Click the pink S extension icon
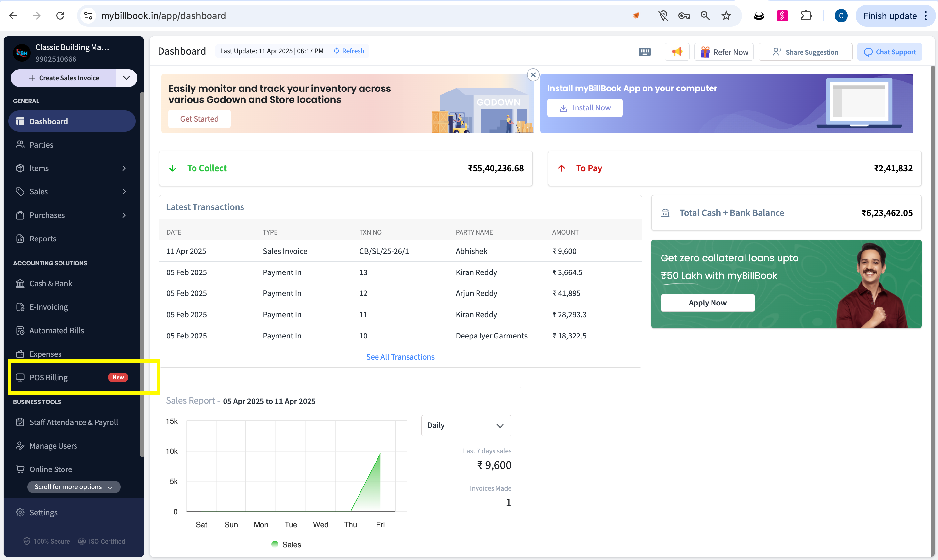938x560 pixels. (x=782, y=15)
